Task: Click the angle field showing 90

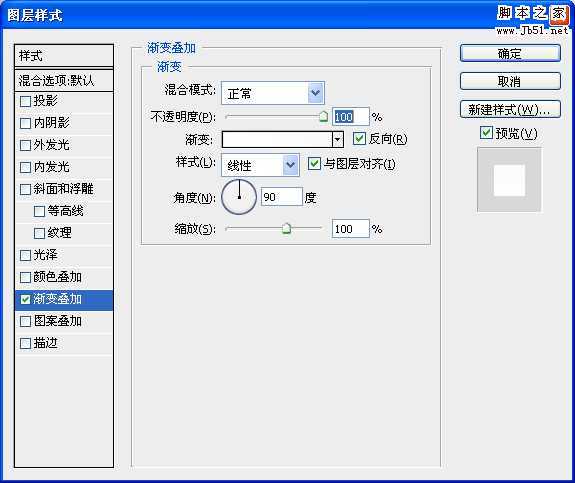Action: click(x=282, y=197)
